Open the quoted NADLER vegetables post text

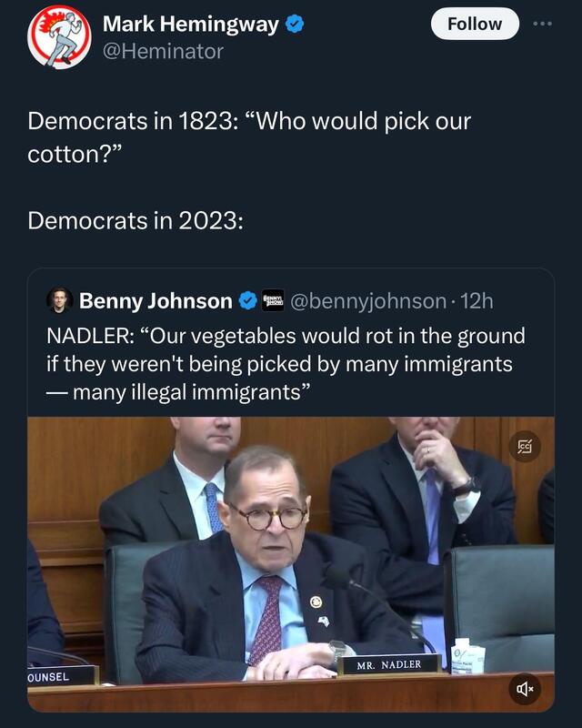pyautogui.click(x=286, y=364)
